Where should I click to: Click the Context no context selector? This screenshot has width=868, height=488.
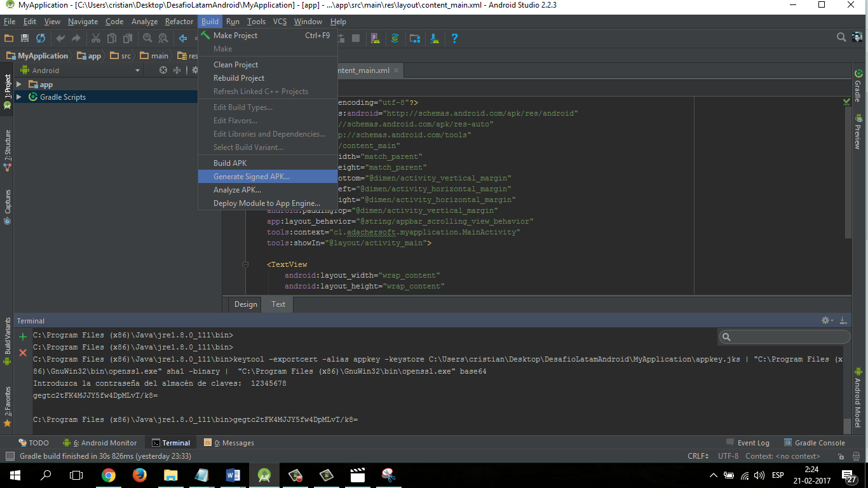pyautogui.click(x=783, y=456)
